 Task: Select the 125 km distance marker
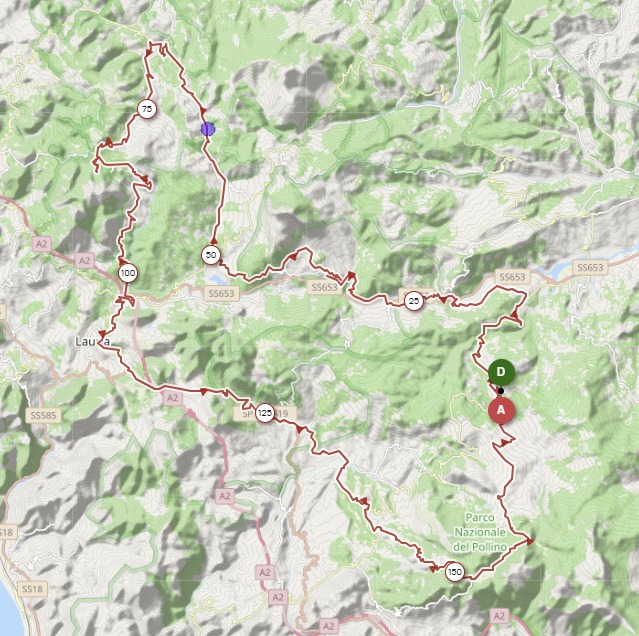click(265, 413)
